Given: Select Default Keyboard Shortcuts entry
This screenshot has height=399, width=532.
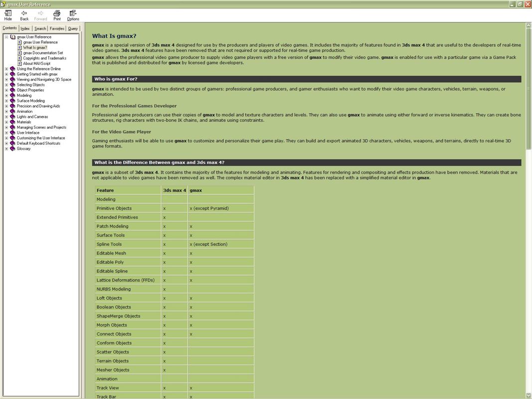Looking at the screenshot, I should [x=38, y=143].
